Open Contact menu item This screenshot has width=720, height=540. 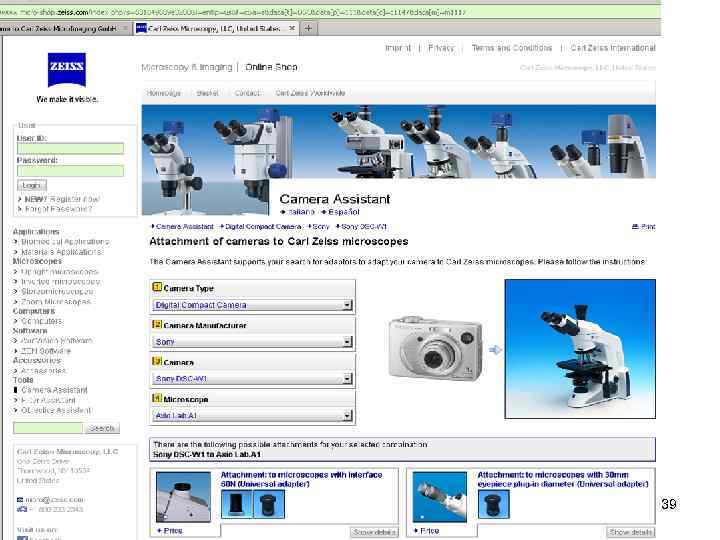pos(248,93)
